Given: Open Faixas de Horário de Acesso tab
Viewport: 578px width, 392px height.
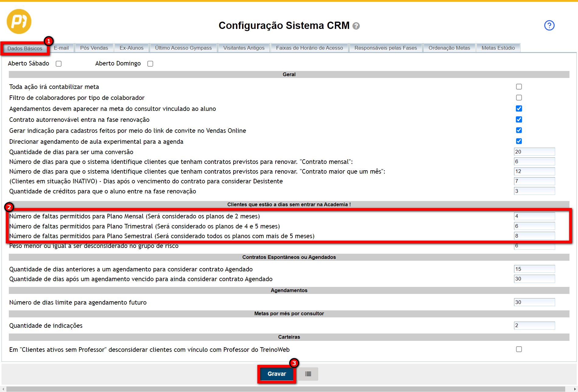Looking at the screenshot, I should click(309, 48).
